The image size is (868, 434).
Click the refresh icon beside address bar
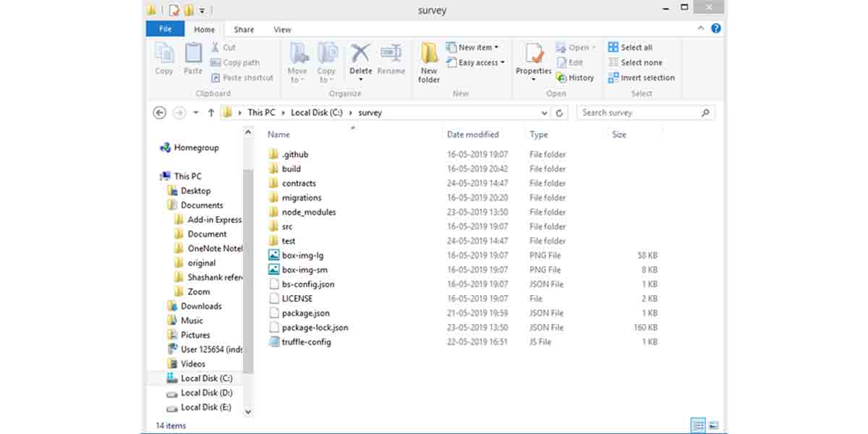(559, 113)
